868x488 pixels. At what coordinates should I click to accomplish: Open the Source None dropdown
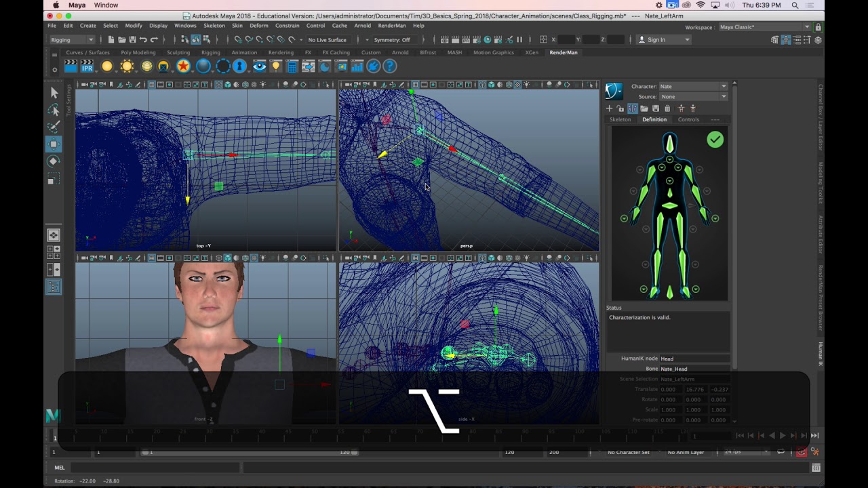[693, 97]
